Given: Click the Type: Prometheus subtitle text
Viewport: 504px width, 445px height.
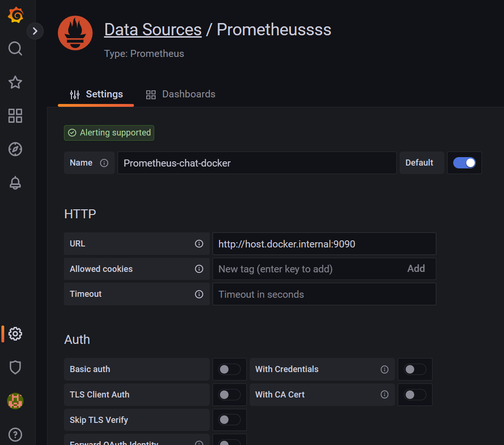Looking at the screenshot, I should click(x=144, y=54).
